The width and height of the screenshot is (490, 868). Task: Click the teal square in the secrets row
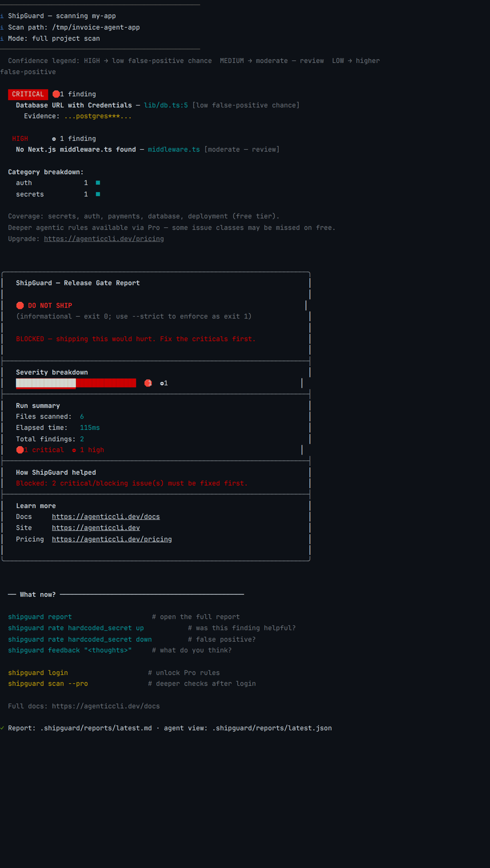click(98, 194)
